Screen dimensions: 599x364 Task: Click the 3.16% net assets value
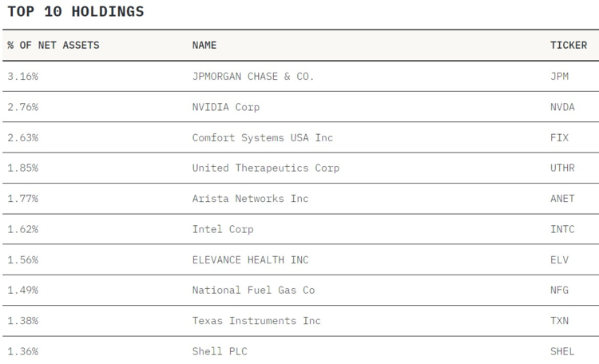click(22, 77)
